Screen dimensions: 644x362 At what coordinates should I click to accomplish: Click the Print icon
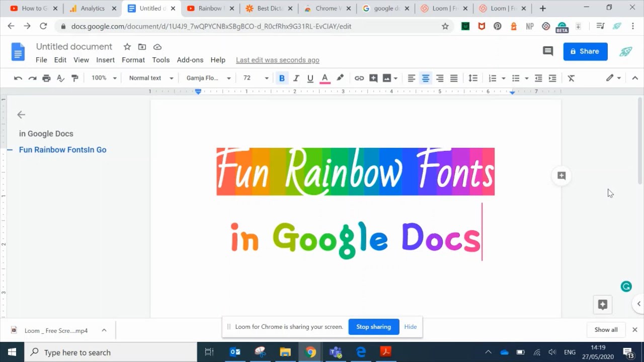(46, 78)
